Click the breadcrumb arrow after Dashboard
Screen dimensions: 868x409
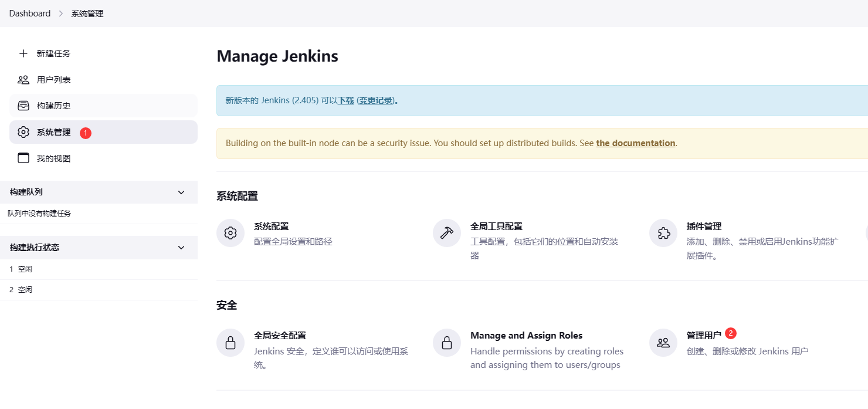point(61,13)
